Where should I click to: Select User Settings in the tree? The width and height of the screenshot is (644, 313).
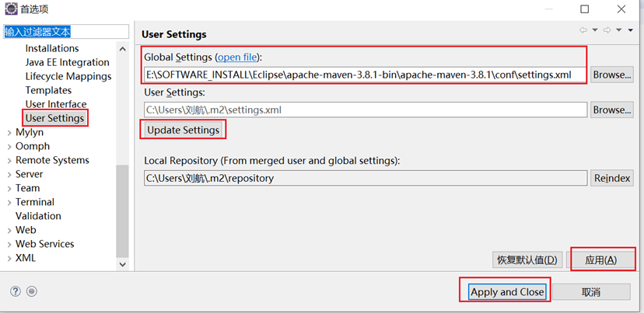tap(54, 118)
